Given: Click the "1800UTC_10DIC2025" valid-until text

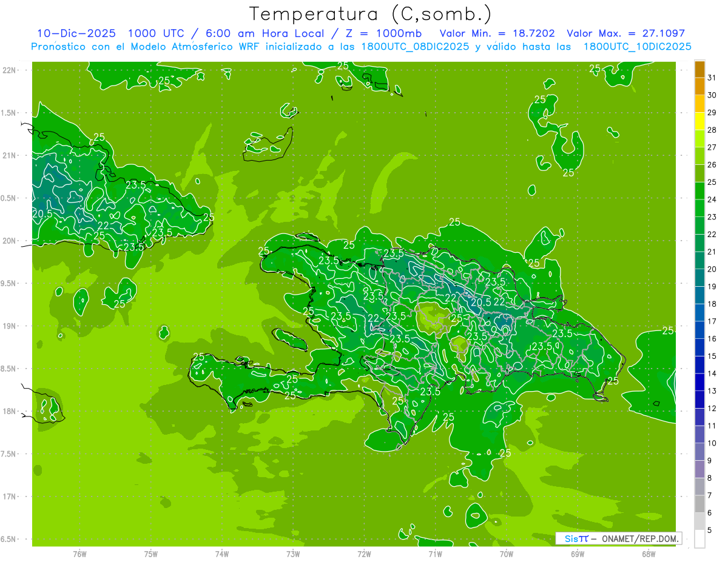Looking at the screenshot, I should point(637,46).
